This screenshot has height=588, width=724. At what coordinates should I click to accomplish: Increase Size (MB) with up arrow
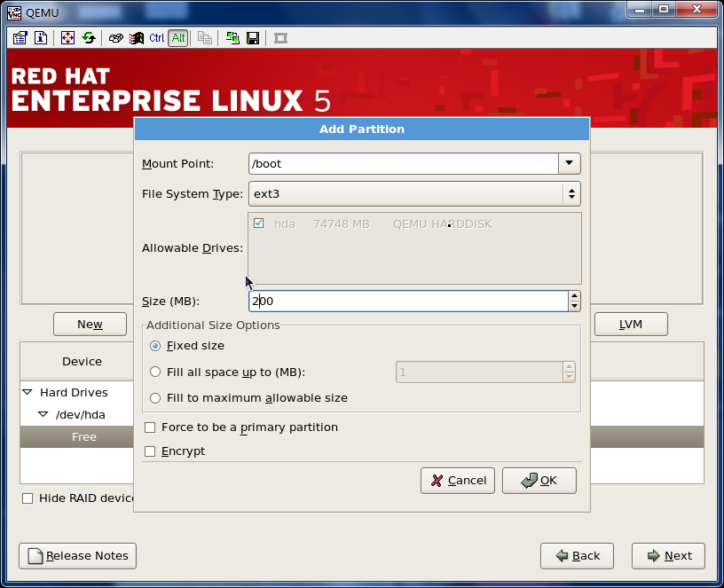click(x=574, y=296)
